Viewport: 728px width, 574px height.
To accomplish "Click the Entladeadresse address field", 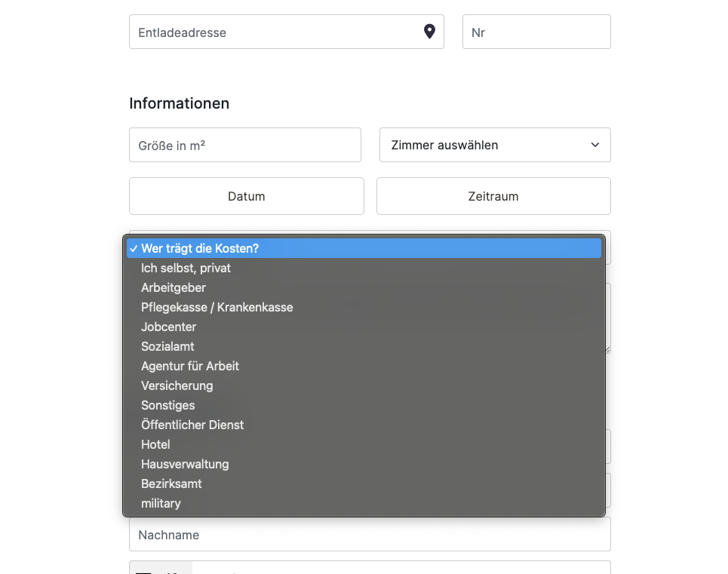I will click(287, 32).
